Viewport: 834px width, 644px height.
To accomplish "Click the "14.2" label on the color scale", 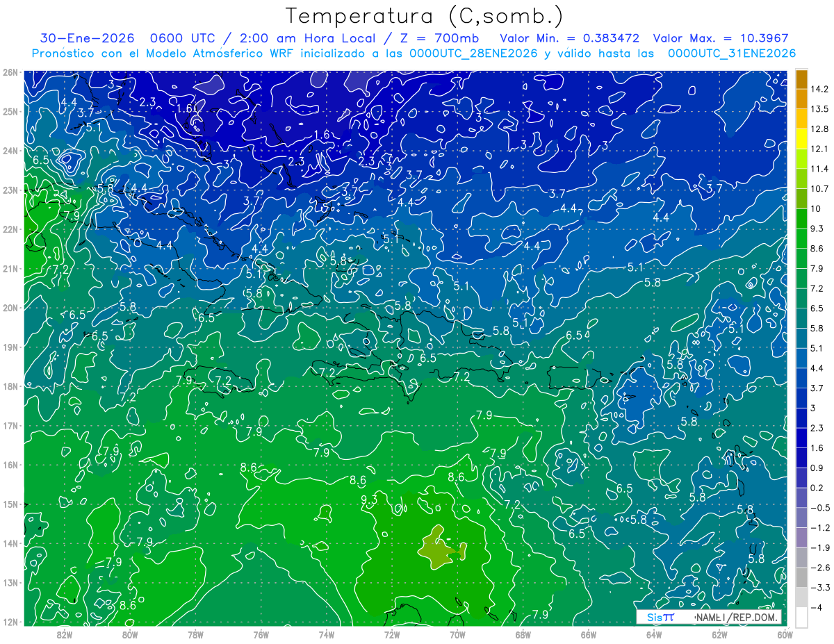I will [x=820, y=89].
